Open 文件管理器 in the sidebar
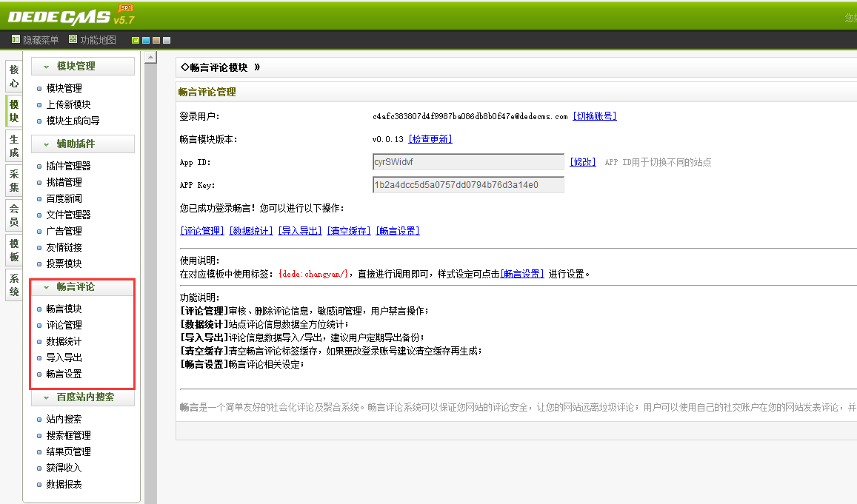Image resolution: width=857 pixels, height=504 pixels. [x=68, y=215]
